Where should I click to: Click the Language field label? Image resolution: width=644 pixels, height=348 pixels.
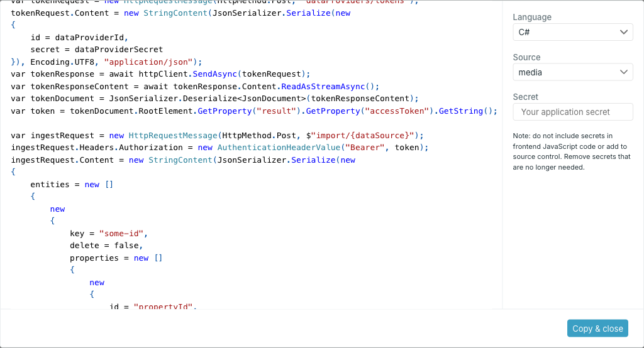pos(532,17)
